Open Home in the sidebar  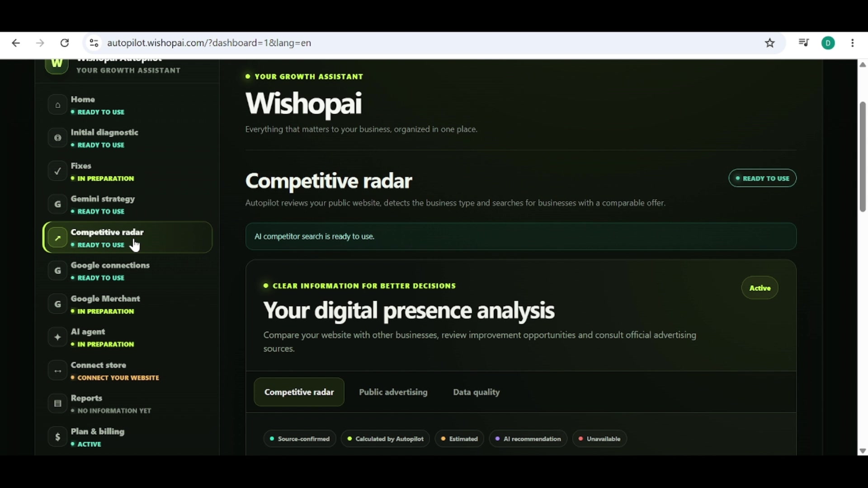[127, 105]
